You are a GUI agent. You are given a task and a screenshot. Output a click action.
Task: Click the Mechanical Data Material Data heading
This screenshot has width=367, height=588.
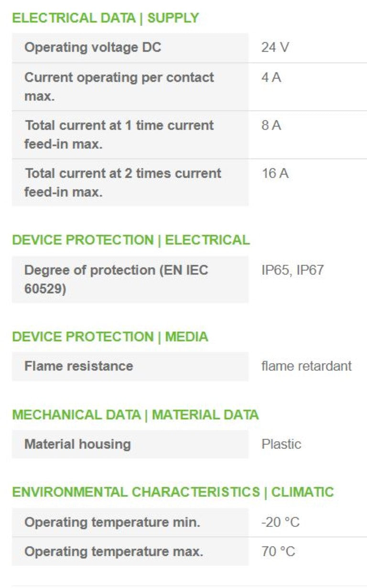(135, 415)
